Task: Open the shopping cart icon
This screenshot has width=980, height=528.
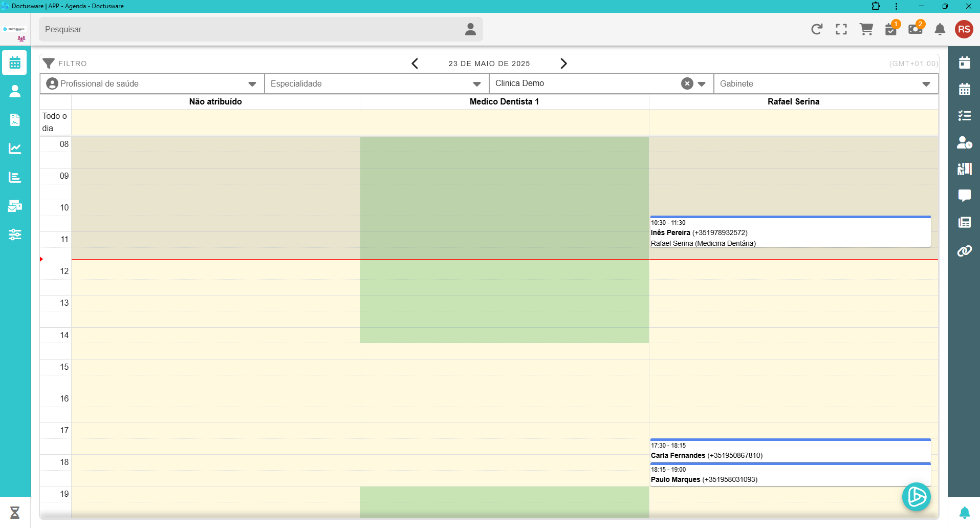Action: tap(866, 29)
